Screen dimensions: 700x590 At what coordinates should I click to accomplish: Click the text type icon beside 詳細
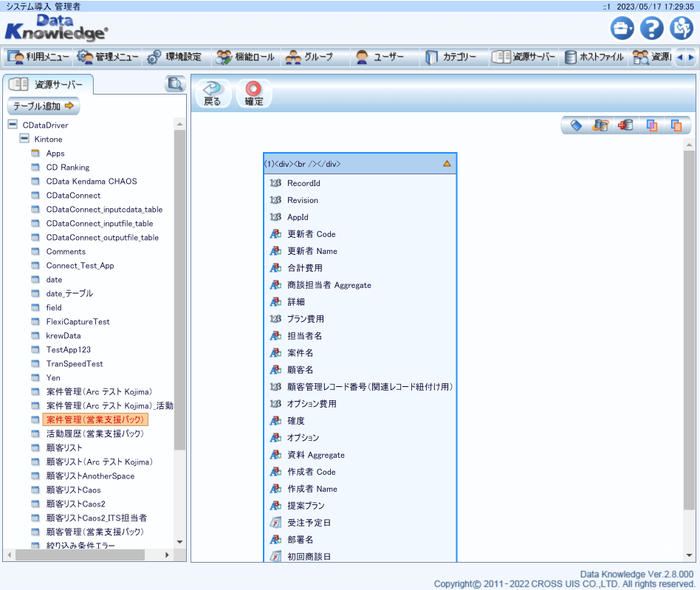point(275,302)
